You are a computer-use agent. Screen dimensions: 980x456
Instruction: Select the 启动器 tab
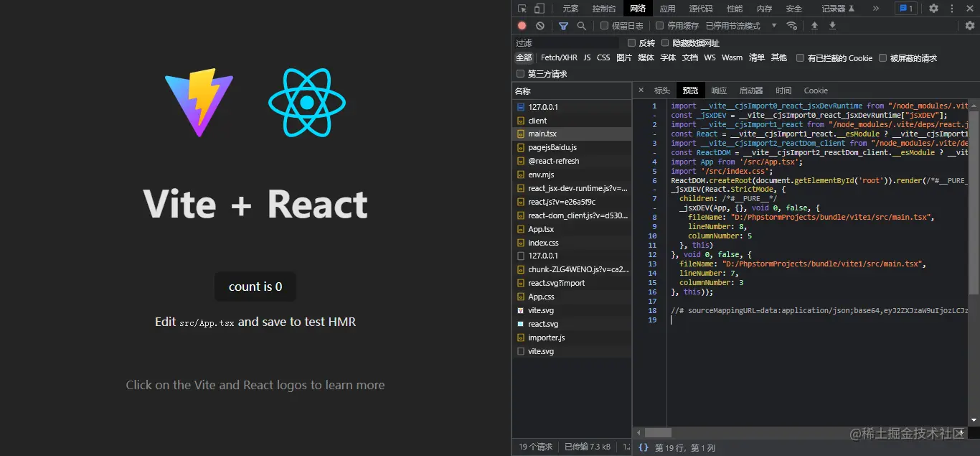pos(751,90)
